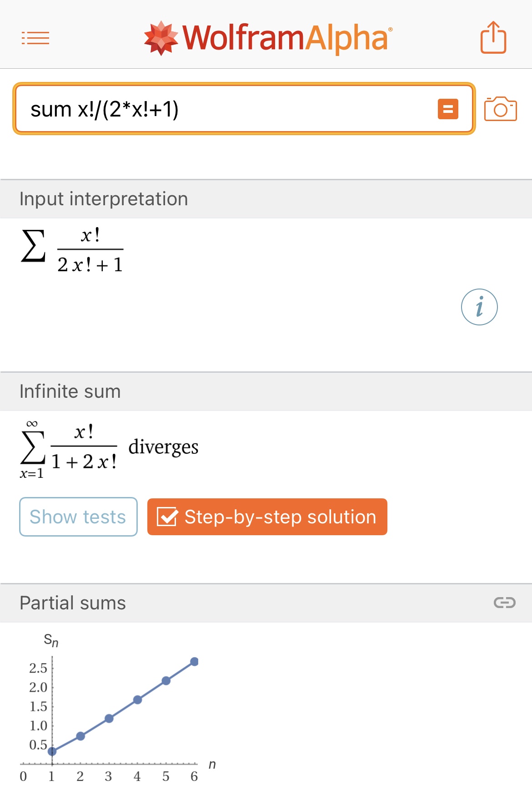The height and width of the screenshot is (796, 532).
Task: Tap the orange equals compute button
Action: point(447,109)
